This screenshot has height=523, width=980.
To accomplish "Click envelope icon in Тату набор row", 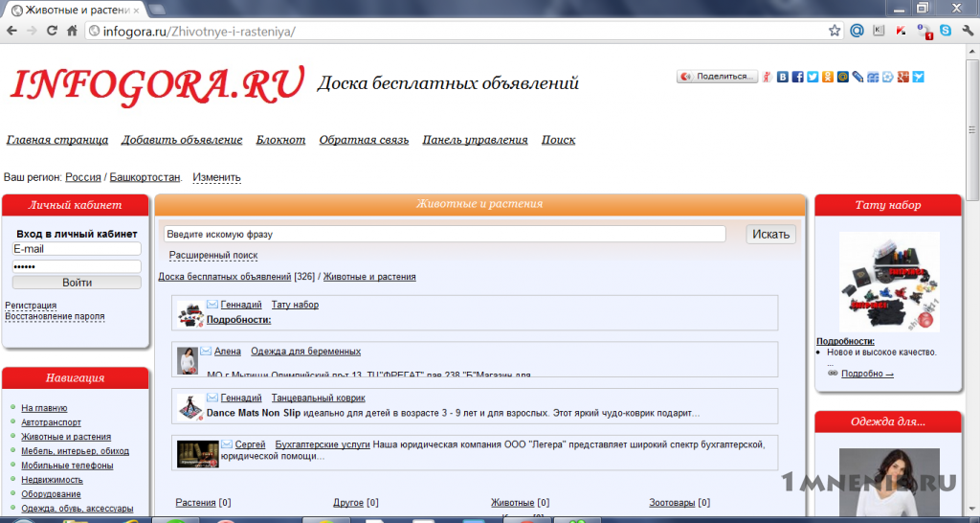I will pos(212,304).
